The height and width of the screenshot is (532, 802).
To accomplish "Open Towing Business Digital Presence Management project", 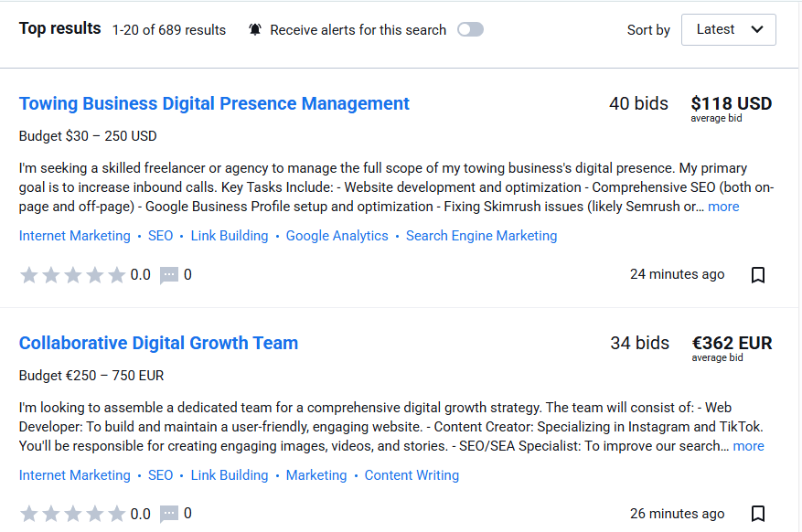I will 214,103.
